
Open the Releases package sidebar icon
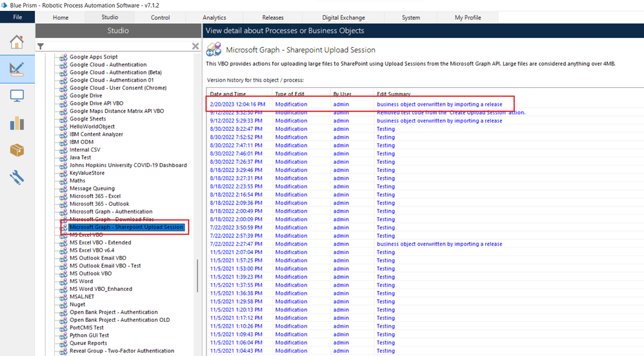[x=17, y=150]
